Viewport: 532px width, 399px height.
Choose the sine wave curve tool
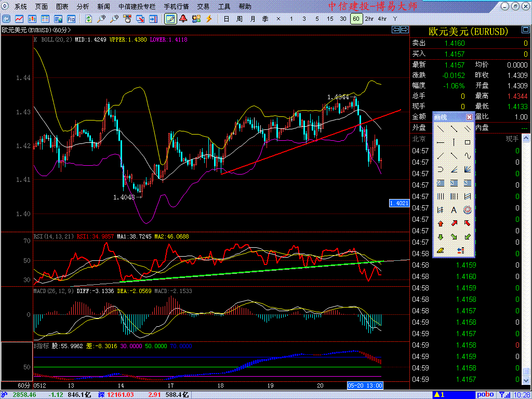click(x=467, y=156)
